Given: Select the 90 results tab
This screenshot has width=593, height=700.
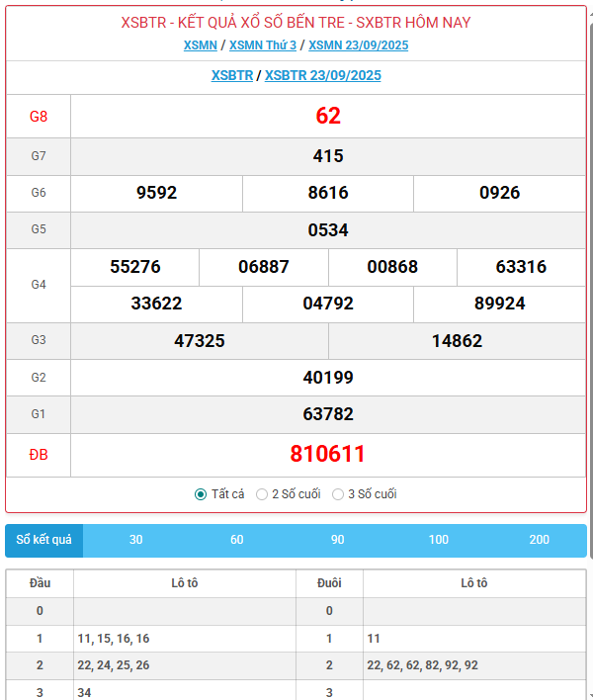Looking at the screenshot, I should [x=338, y=540].
